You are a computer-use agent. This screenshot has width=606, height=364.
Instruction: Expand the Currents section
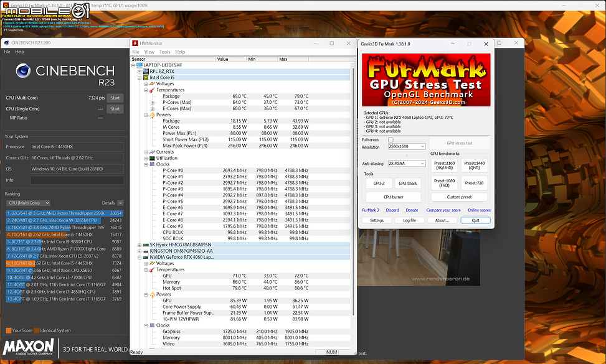click(x=146, y=152)
